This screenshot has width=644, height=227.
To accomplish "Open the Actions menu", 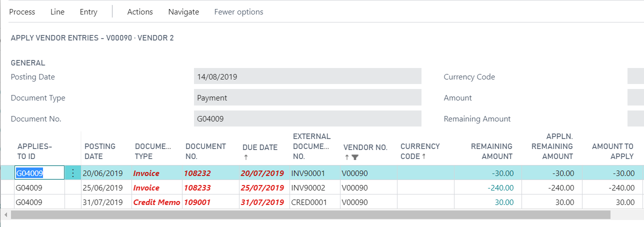I will click(140, 12).
